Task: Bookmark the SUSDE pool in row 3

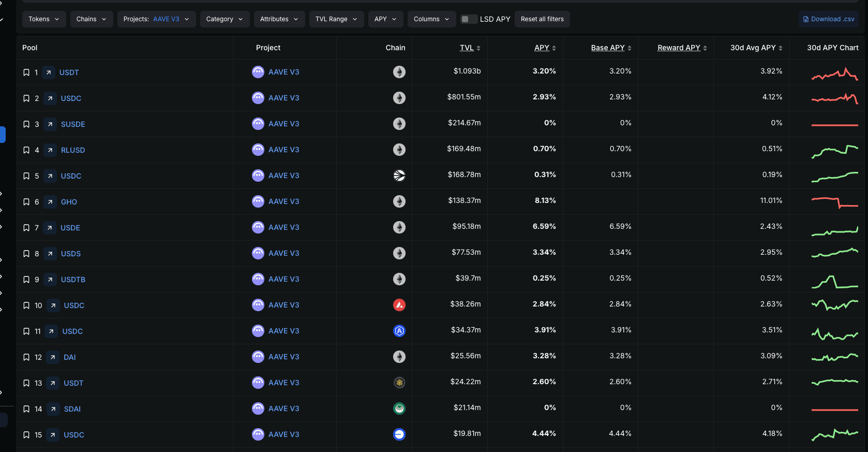Action: 26,124
